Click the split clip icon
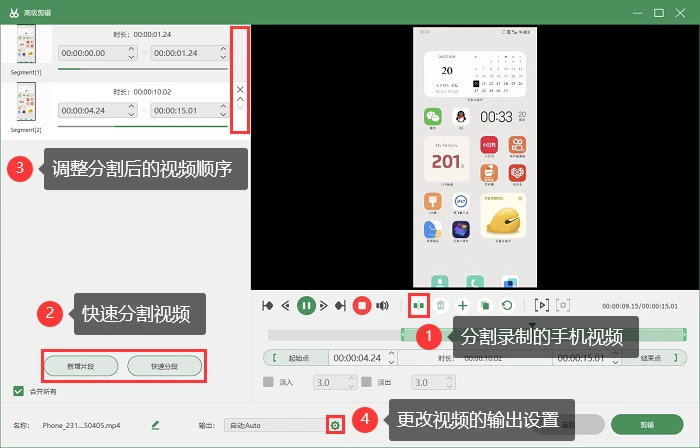The width and height of the screenshot is (700, 448). click(x=418, y=306)
